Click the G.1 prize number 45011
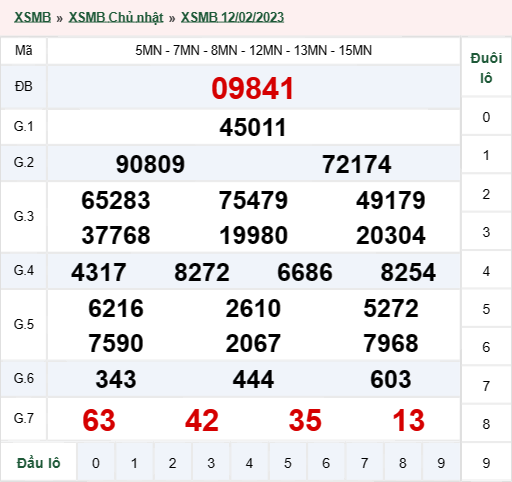The width and height of the screenshot is (512, 482). click(x=253, y=127)
